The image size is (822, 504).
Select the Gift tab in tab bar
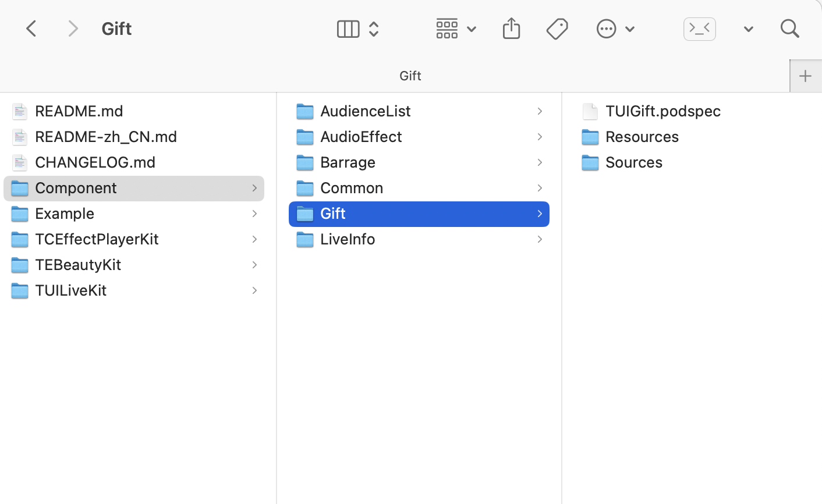pos(410,76)
